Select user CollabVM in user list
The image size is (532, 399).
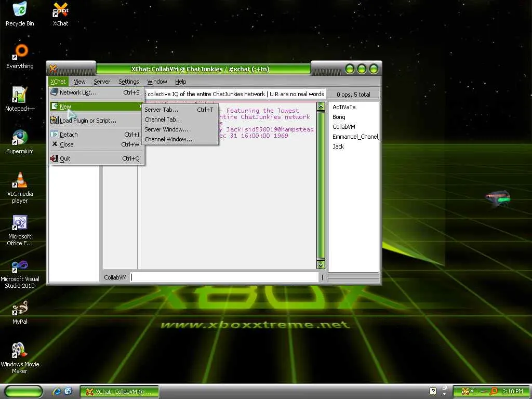(344, 127)
